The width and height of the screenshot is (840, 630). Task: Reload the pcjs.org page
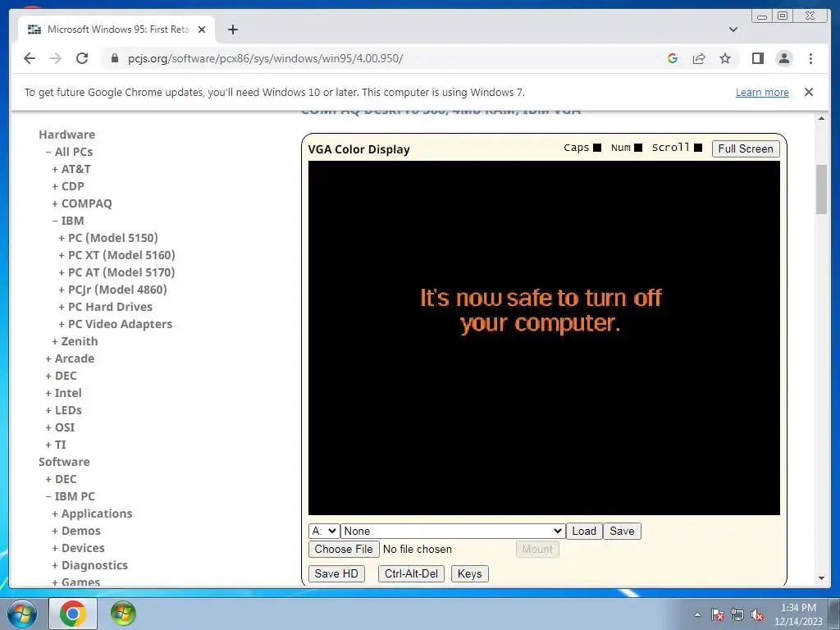tap(82, 58)
